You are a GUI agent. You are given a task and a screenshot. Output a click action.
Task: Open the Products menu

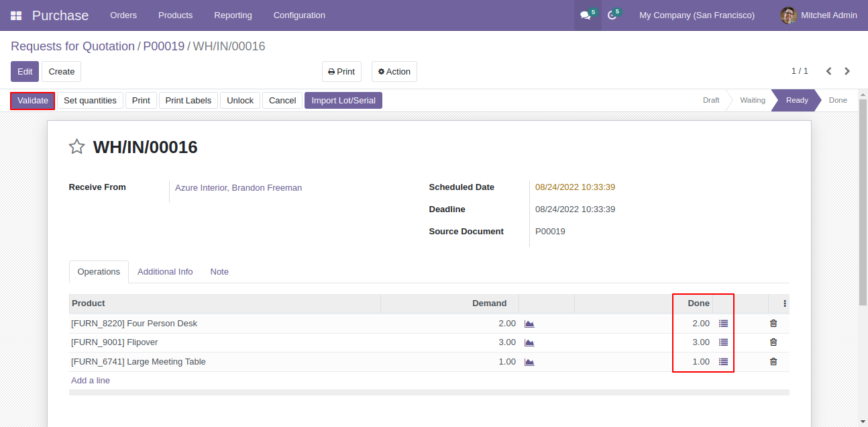pos(175,15)
